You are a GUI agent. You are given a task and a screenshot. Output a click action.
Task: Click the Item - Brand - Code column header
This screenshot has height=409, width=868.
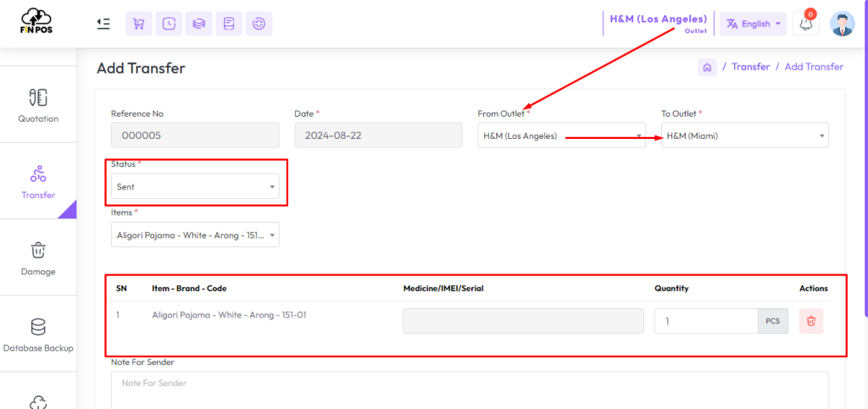(x=189, y=289)
